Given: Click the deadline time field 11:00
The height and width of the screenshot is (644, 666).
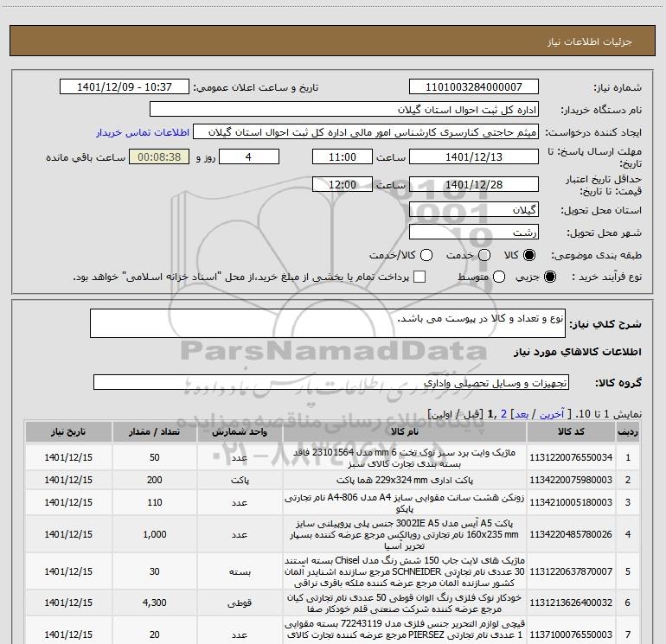Looking at the screenshot, I should (x=343, y=156).
